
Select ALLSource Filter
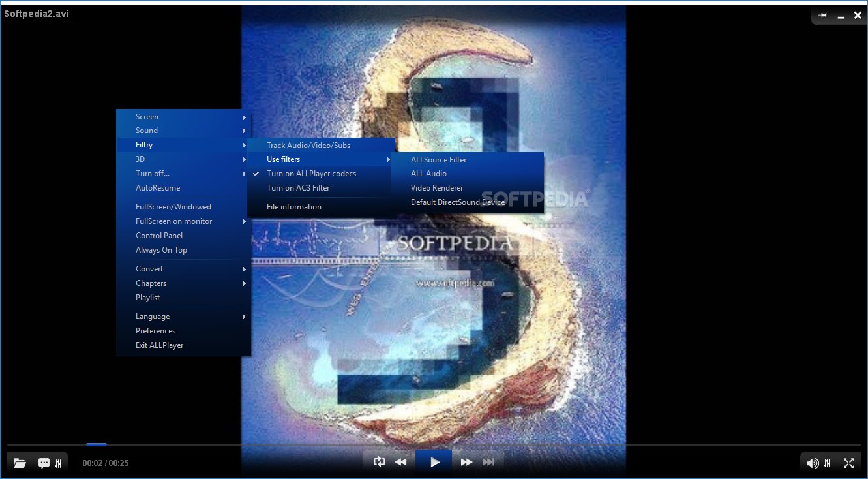(x=467, y=160)
